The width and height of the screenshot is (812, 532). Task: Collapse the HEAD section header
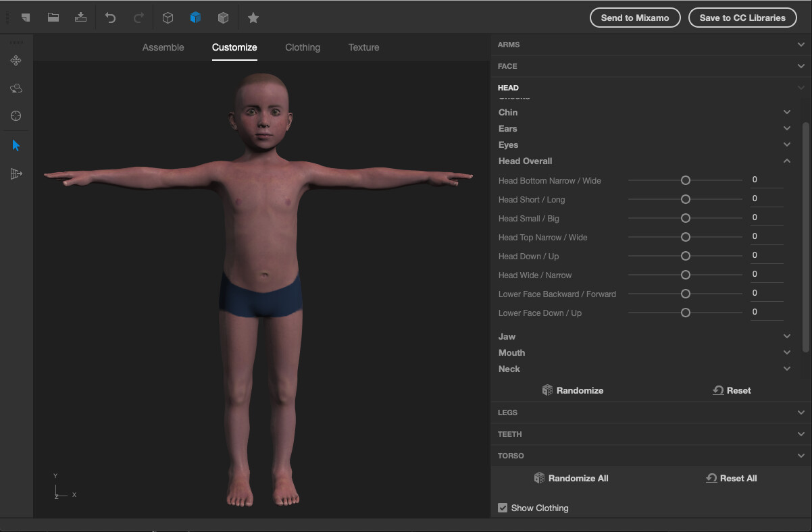click(x=651, y=88)
